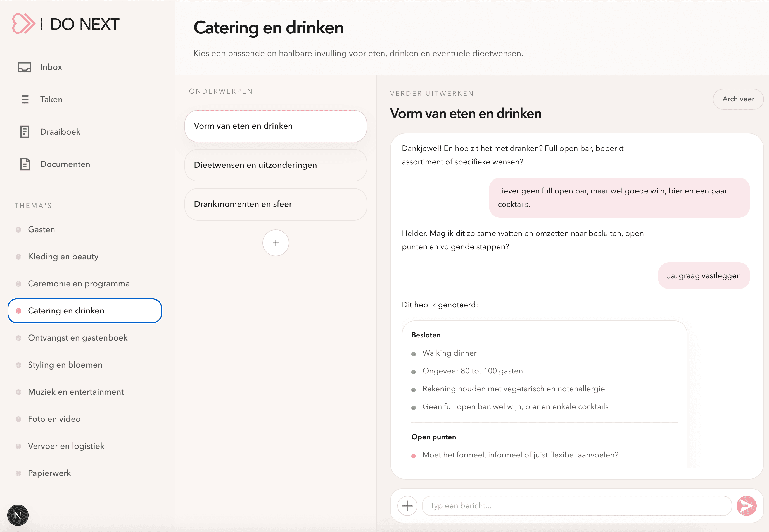Click the plus icon beside the message field
This screenshot has height=532, width=769.
[407, 506]
